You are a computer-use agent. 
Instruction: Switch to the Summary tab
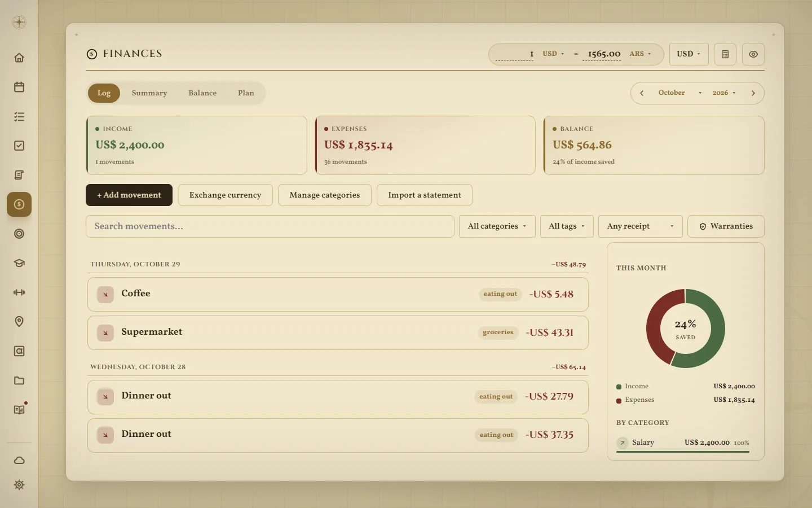tap(149, 93)
